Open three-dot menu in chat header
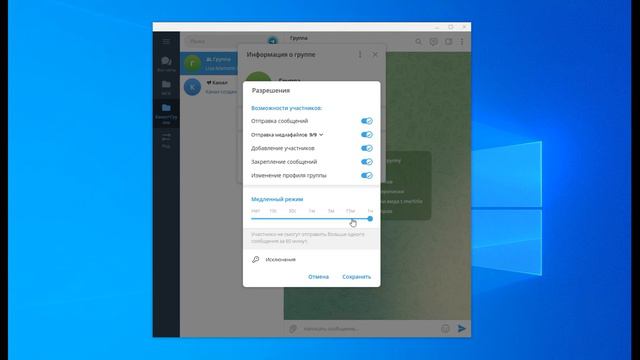This screenshot has height=360, width=640. pyautogui.click(x=462, y=42)
